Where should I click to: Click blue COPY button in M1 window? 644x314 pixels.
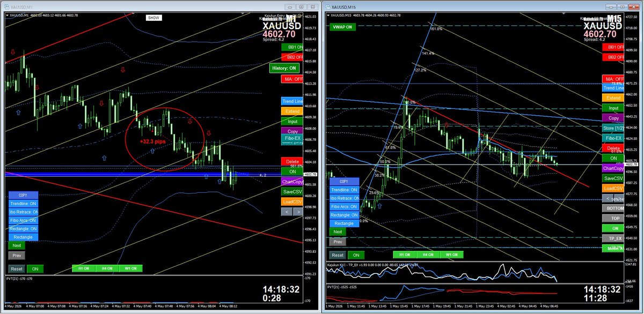(23, 195)
